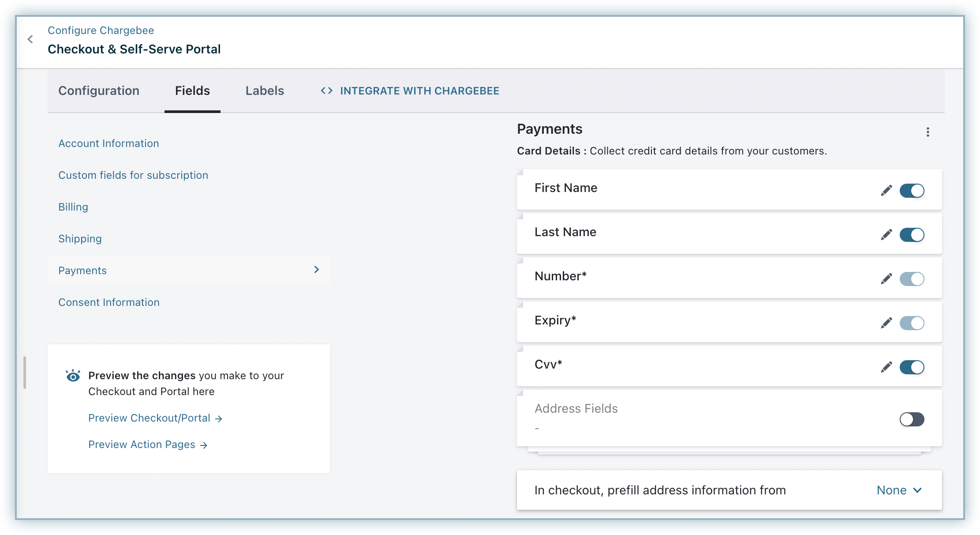Toggle off the Last Name switch
Image resolution: width=980 pixels, height=535 pixels.
point(912,235)
